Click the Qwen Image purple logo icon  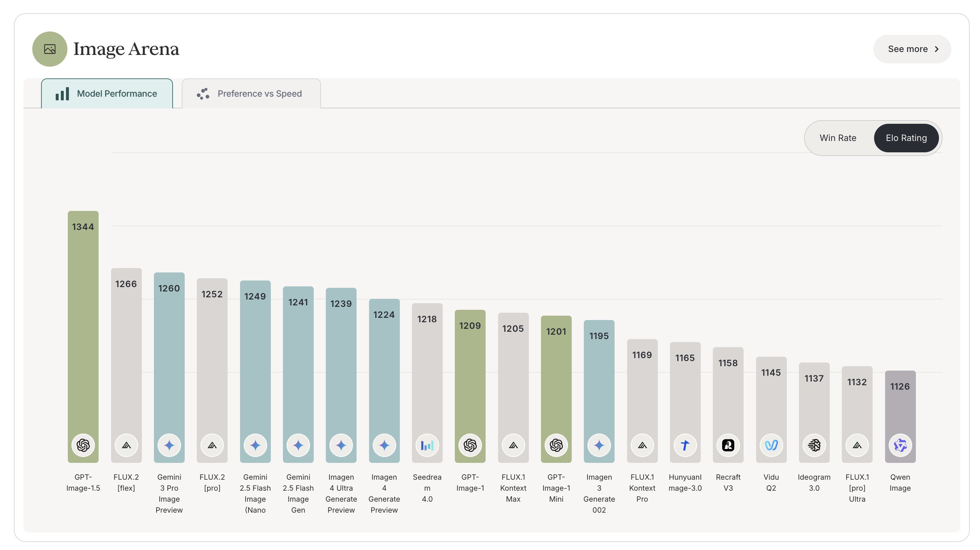(900, 445)
